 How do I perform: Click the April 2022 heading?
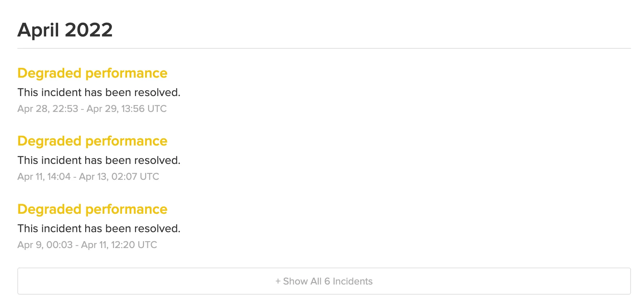65,30
